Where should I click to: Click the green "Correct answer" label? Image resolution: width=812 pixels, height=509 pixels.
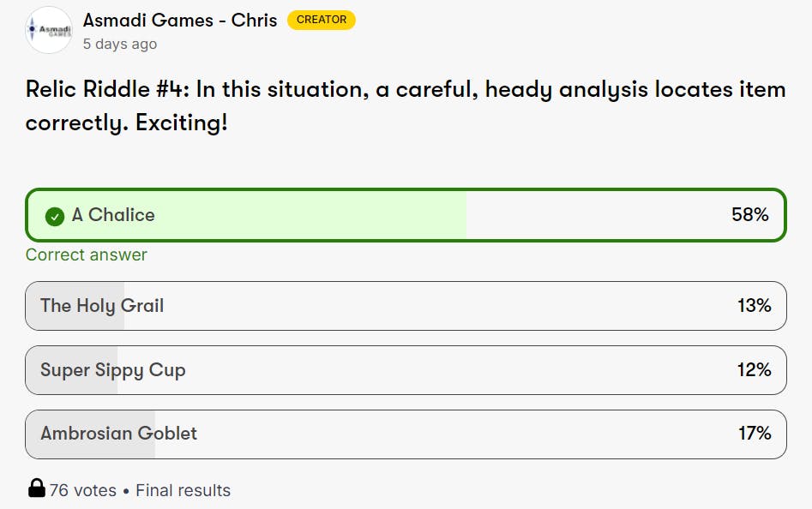(x=87, y=254)
